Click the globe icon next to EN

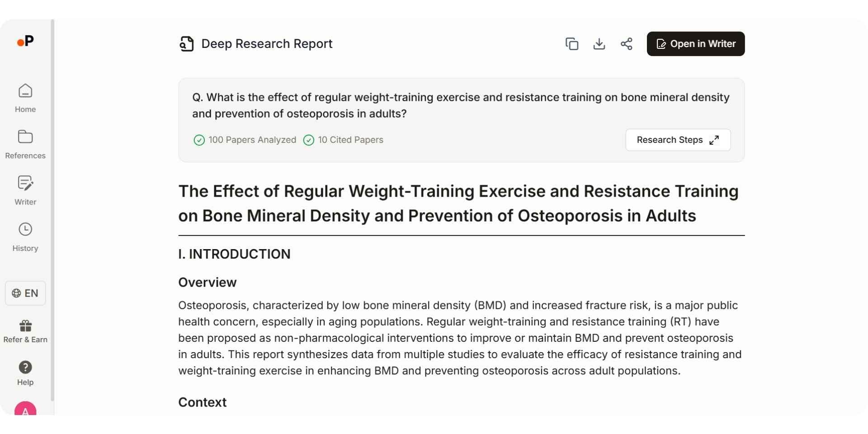tap(16, 293)
